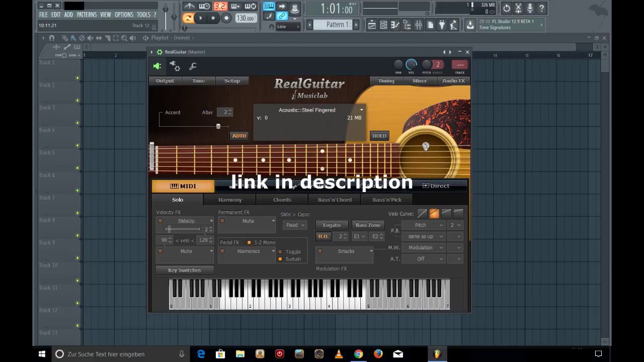Viewport: 644px width, 362px height.
Task: Switch to the Harmony tab
Action: pyautogui.click(x=230, y=200)
